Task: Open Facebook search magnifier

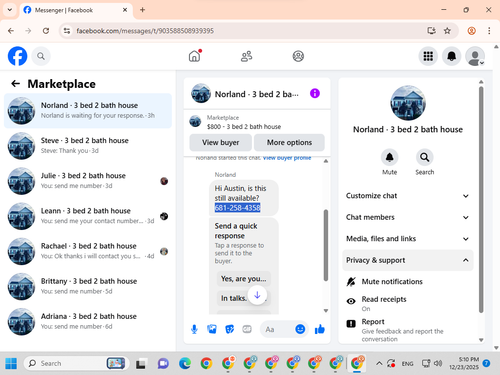Action: (41, 56)
